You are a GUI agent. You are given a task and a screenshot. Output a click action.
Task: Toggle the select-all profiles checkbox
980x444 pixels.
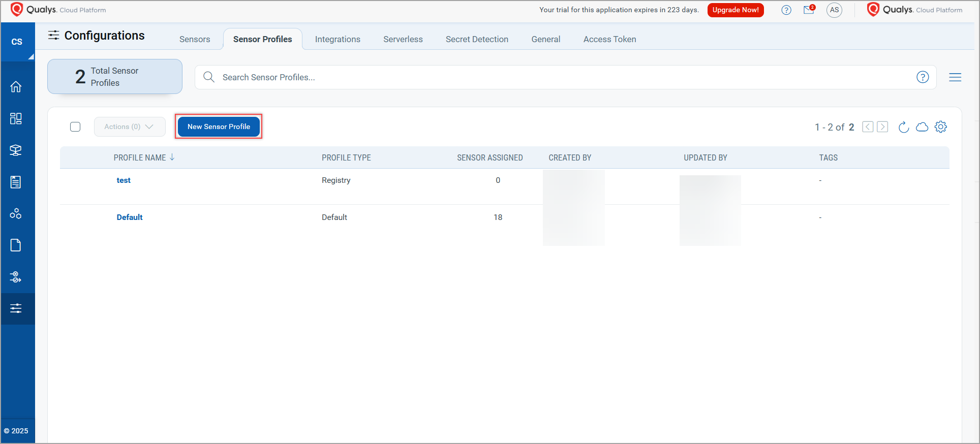75,127
